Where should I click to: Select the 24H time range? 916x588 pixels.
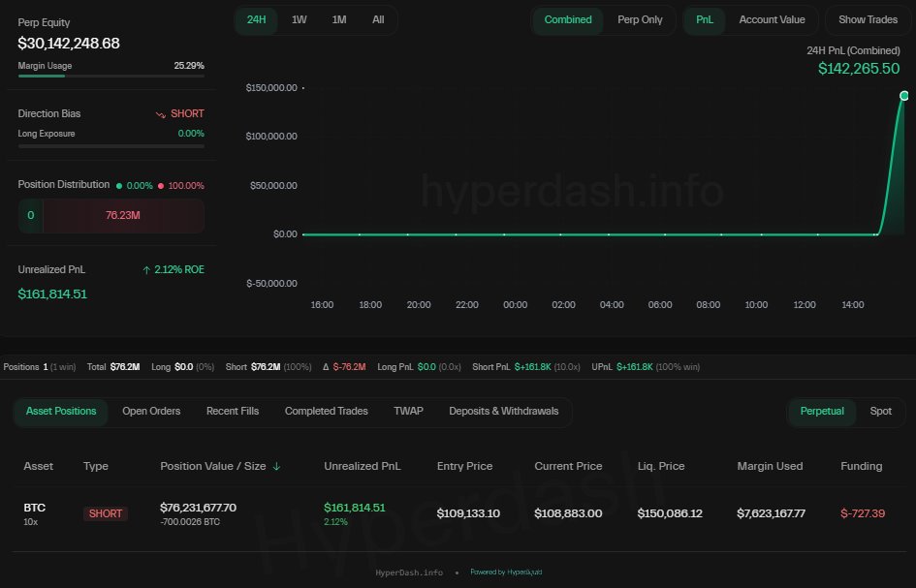[256, 19]
